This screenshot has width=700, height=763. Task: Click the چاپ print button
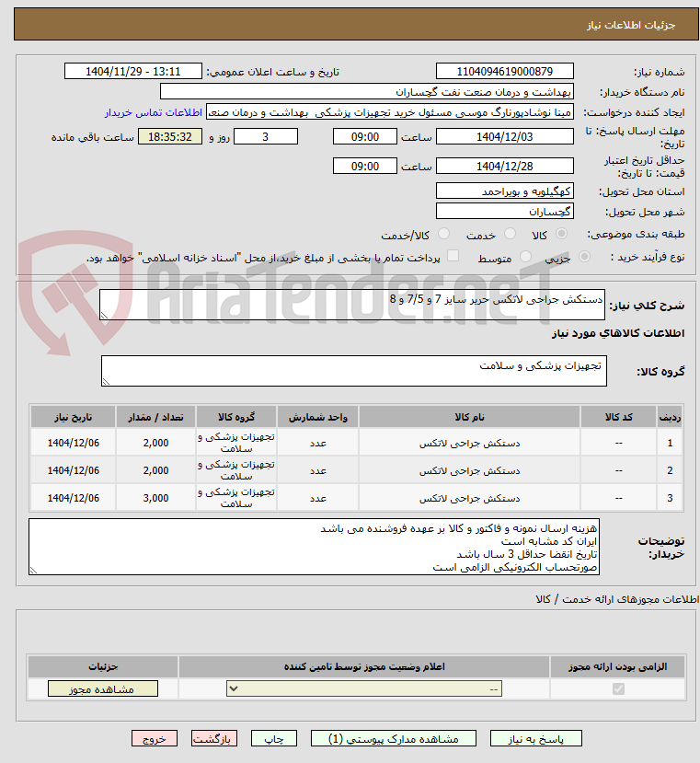point(274,739)
